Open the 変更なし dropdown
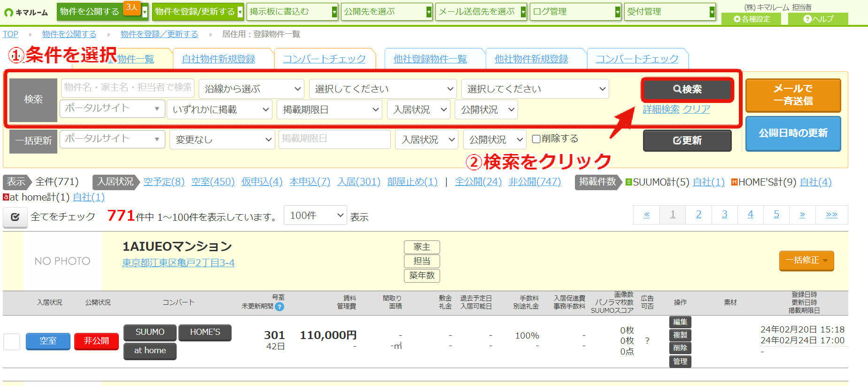This screenshot has height=386, width=868. [x=222, y=139]
